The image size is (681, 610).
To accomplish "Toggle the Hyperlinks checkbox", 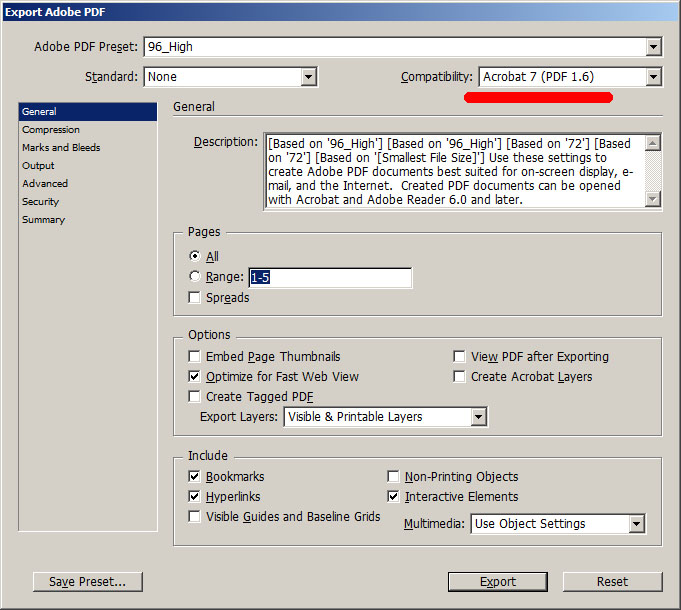I will click(194, 496).
